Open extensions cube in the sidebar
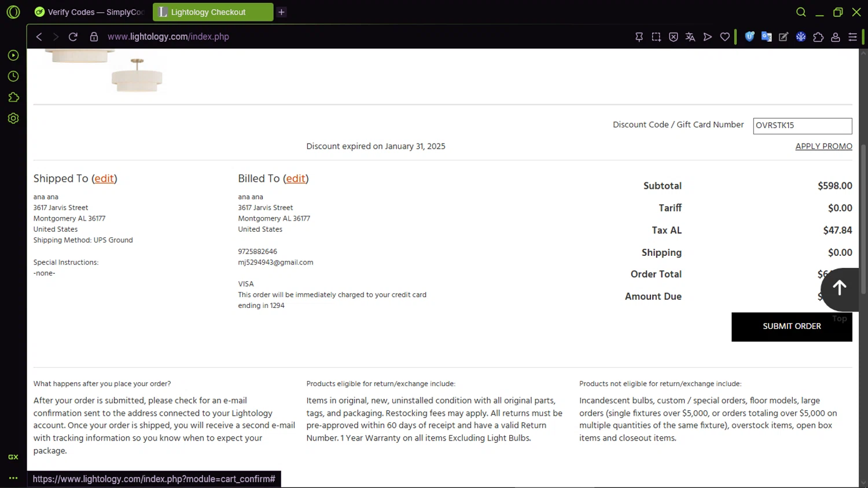868x488 pixels. point(13,97)
